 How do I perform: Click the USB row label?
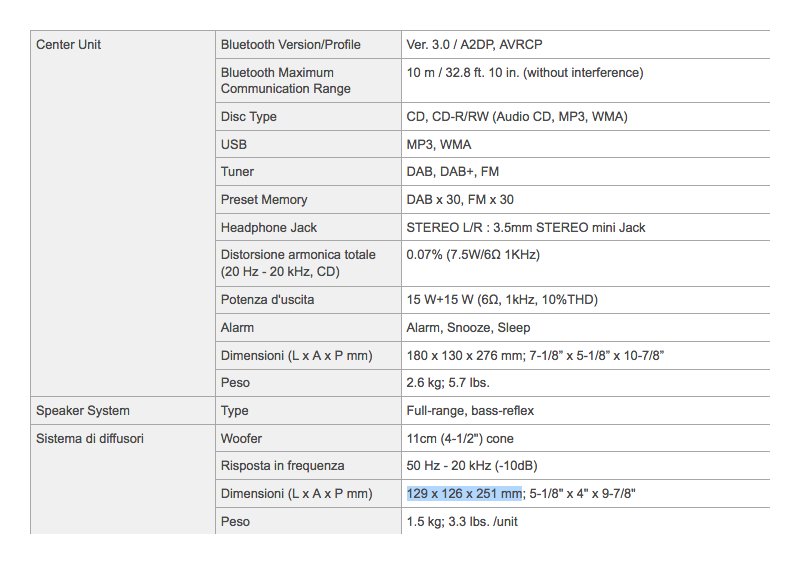click(234, 145)
